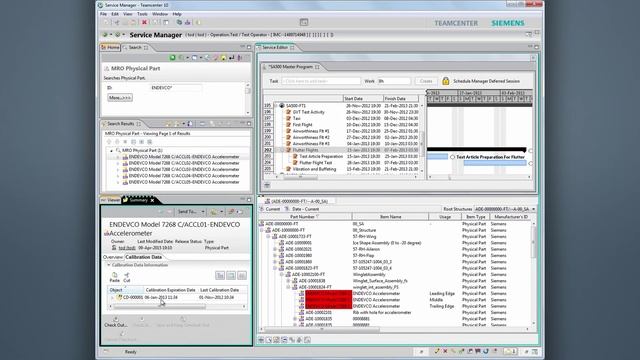Click the Calibration Expiration Date column header
The height and width of the screenshot is (360, 640).
tap(170, 290)
